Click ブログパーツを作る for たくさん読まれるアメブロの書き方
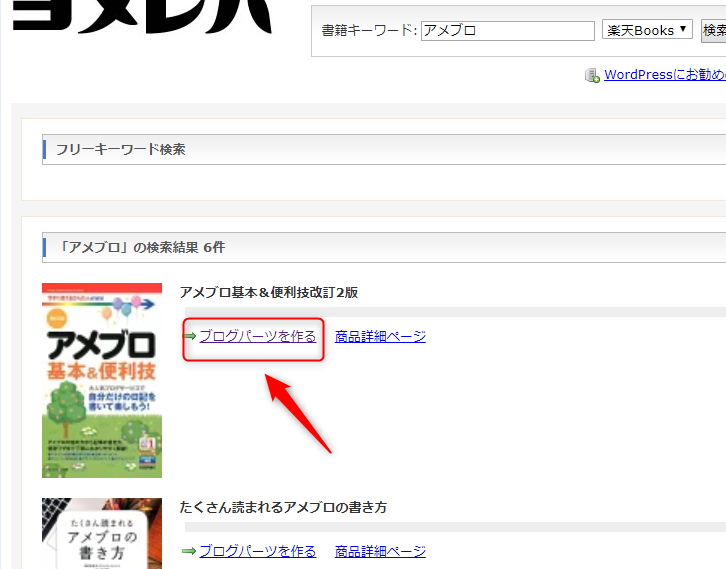The width and height of the screenshot is (726, 569). coord(257,551)
